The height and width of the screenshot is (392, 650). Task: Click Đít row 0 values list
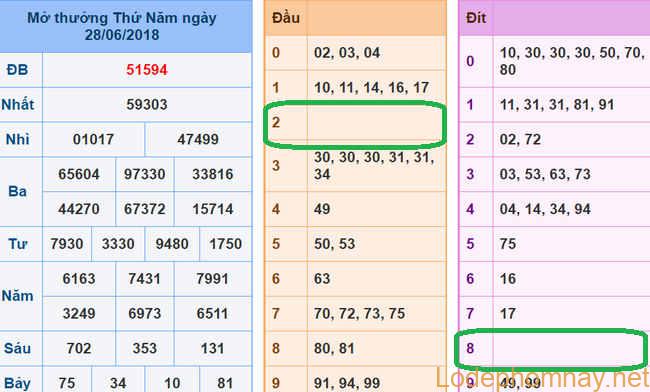point(572,61)
